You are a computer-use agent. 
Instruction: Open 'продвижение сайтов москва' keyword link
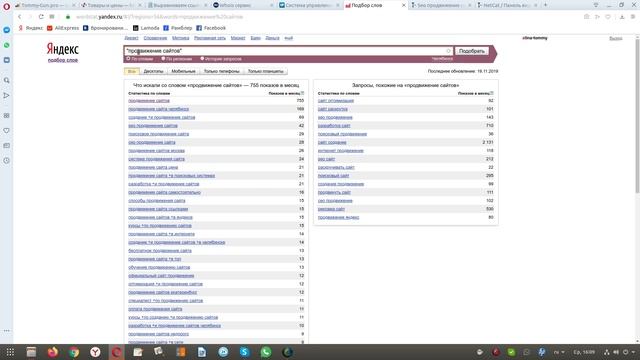point(156,151)
